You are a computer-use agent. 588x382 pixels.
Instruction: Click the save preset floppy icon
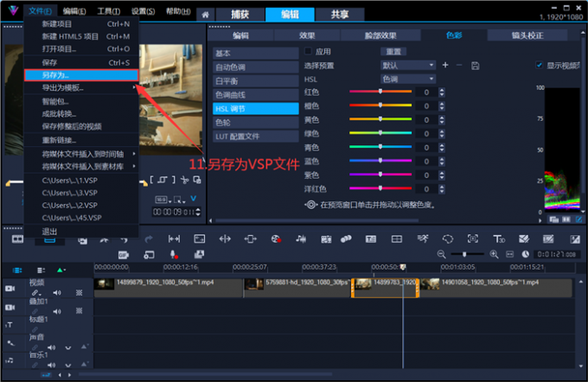coord(475,66)
